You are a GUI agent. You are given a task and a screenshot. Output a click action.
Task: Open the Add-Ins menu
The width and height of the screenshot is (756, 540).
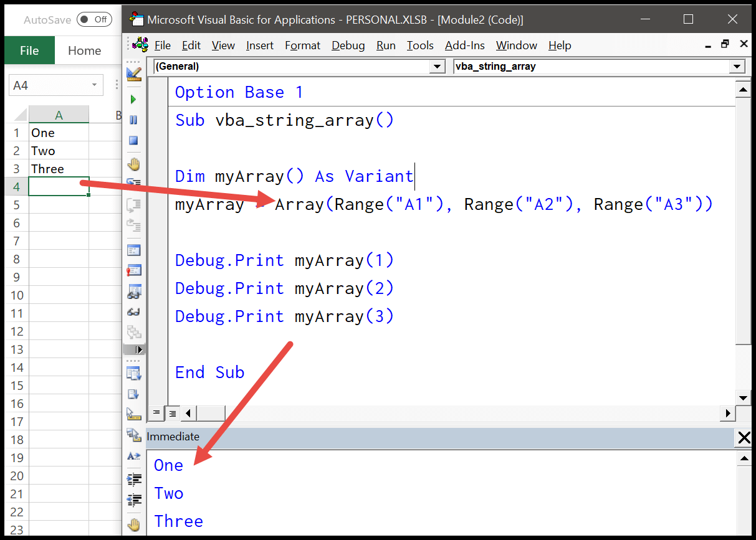(464, 45)
